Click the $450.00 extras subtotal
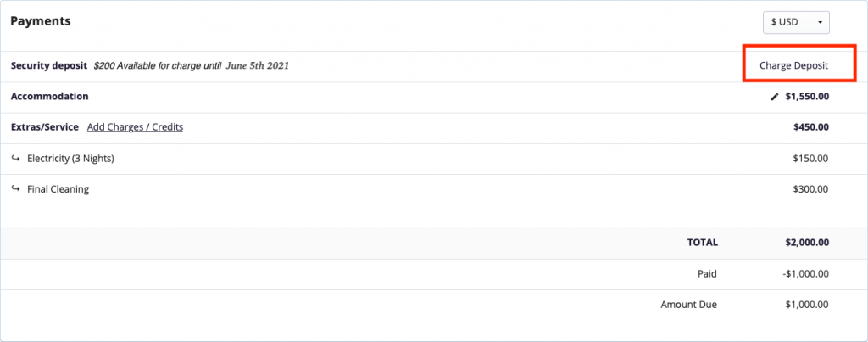This screenshot has width=868, height=342. (810, 127)
